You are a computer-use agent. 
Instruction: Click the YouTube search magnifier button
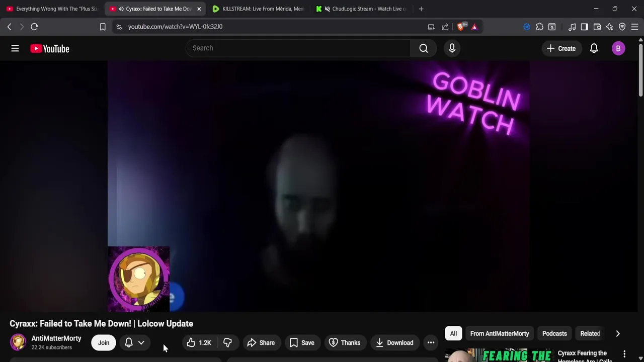click(x=424, y=48)
